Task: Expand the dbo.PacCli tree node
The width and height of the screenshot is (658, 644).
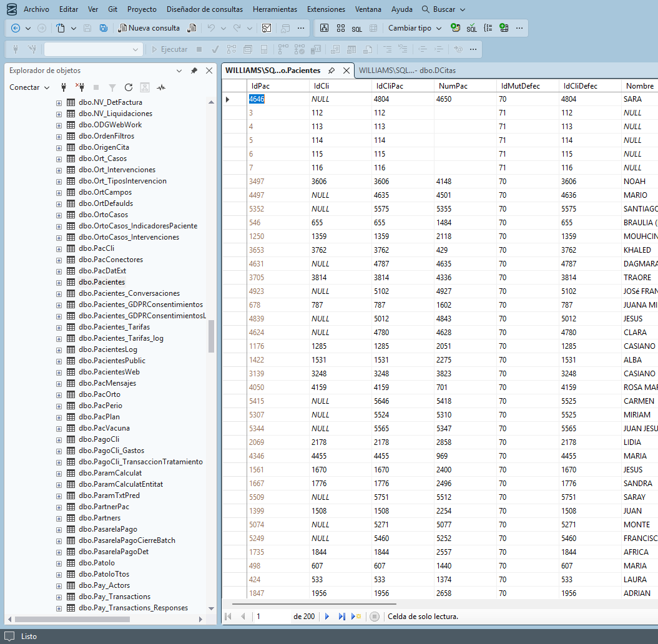Action: [x=59, y=249]
